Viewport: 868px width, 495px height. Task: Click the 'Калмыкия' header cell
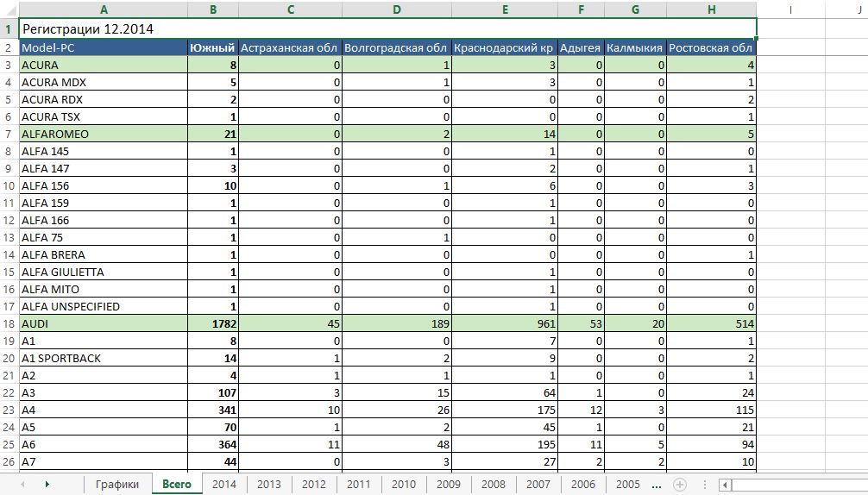636,47
